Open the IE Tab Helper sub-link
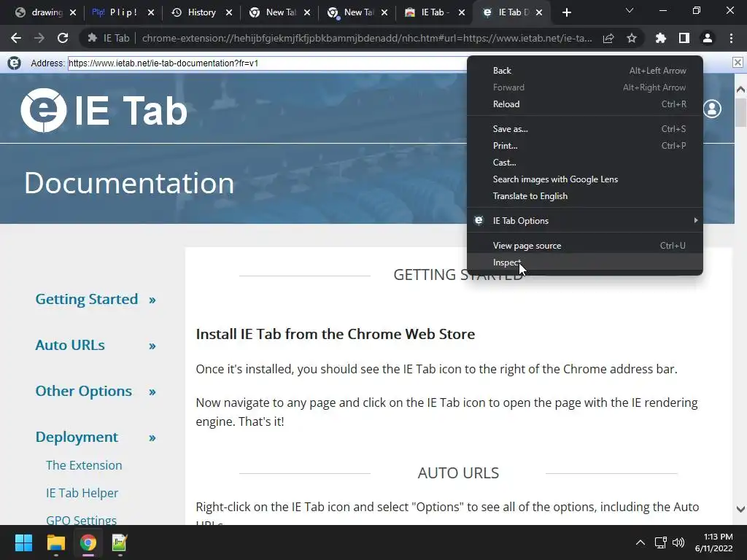 tap(82, 493)
